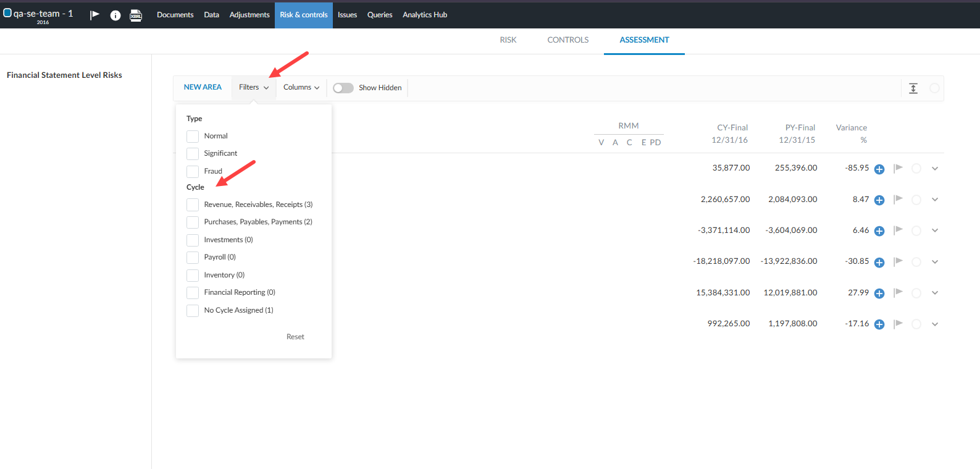The image size is (980, 469).
Task: Add item on the 2,260,657.00 row
Action: (879, 200)
